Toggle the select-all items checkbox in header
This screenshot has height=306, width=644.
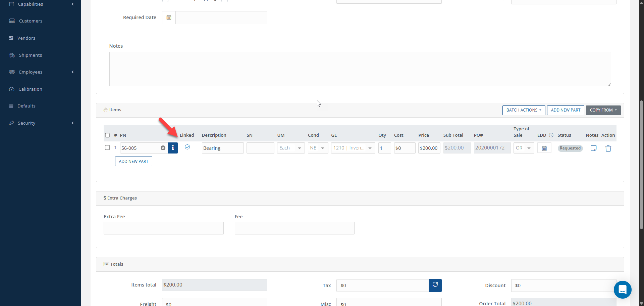pos(107,135)
